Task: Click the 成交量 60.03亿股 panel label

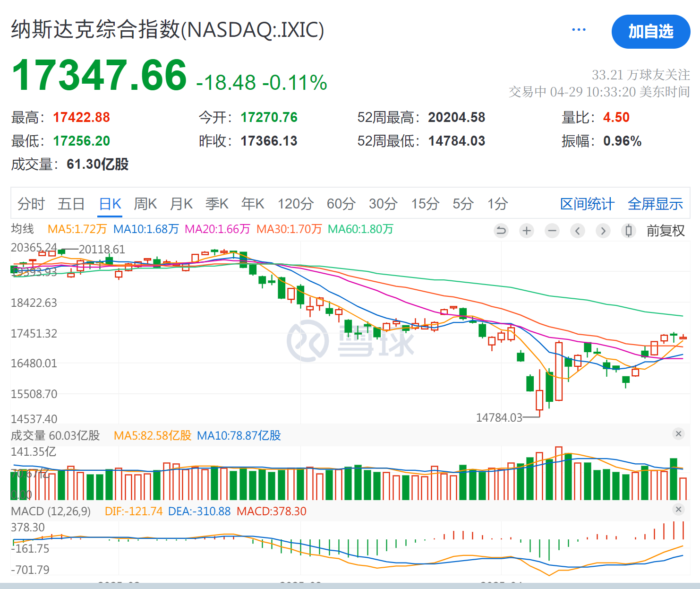Action: click(56, 435)
